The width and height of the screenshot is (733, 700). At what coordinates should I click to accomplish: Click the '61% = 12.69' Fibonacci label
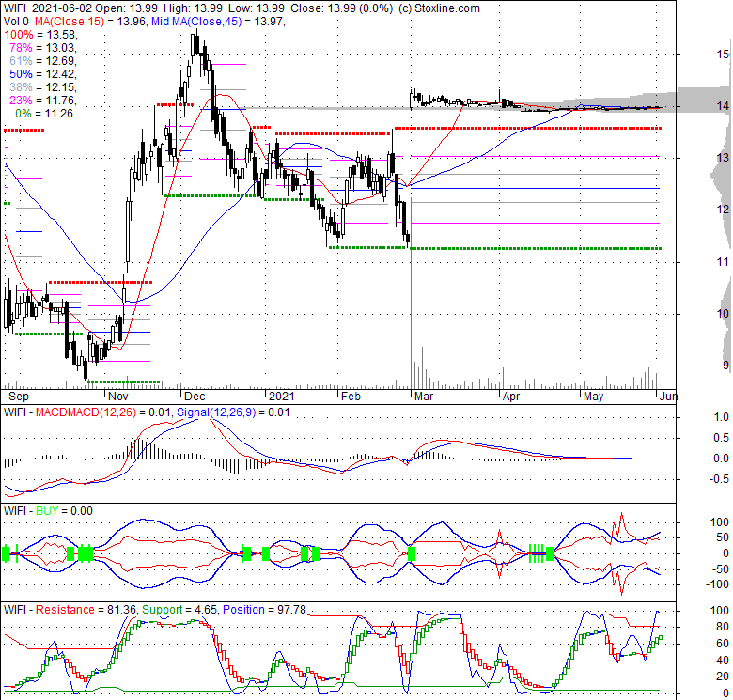tap(42, 61)
